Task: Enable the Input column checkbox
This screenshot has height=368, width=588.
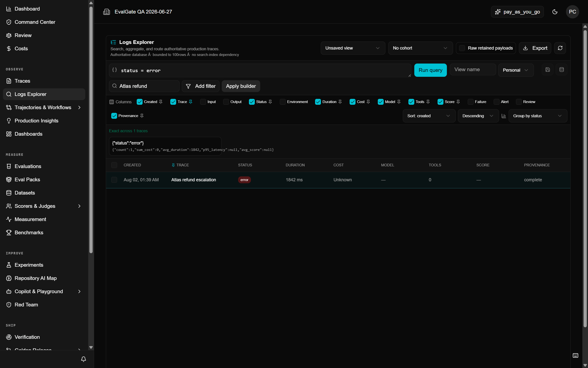Action: [203, 102]
